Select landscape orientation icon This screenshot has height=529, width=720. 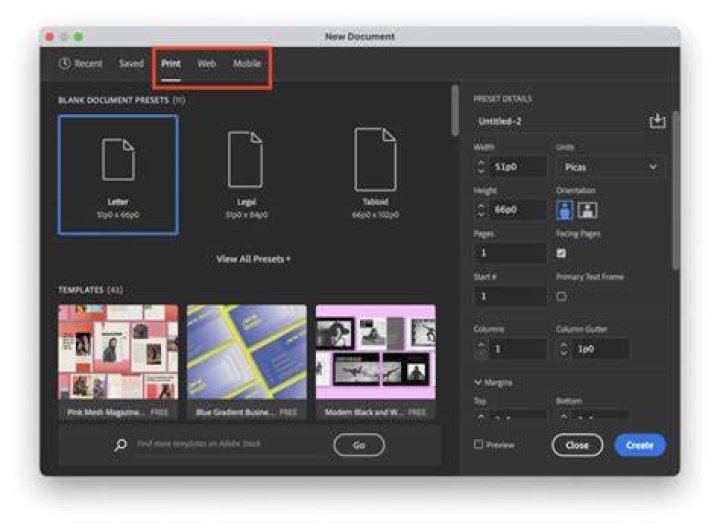(x=587, y=210)
